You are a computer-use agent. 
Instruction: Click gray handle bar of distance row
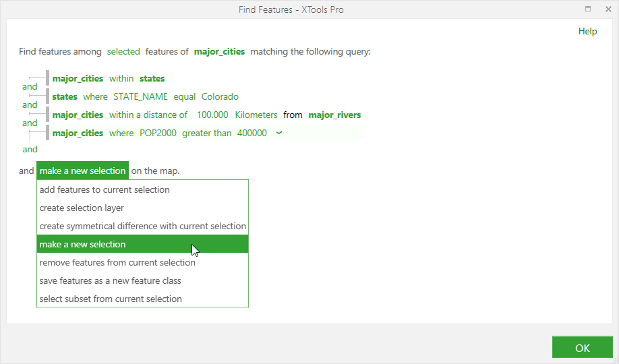coord(47,114)
